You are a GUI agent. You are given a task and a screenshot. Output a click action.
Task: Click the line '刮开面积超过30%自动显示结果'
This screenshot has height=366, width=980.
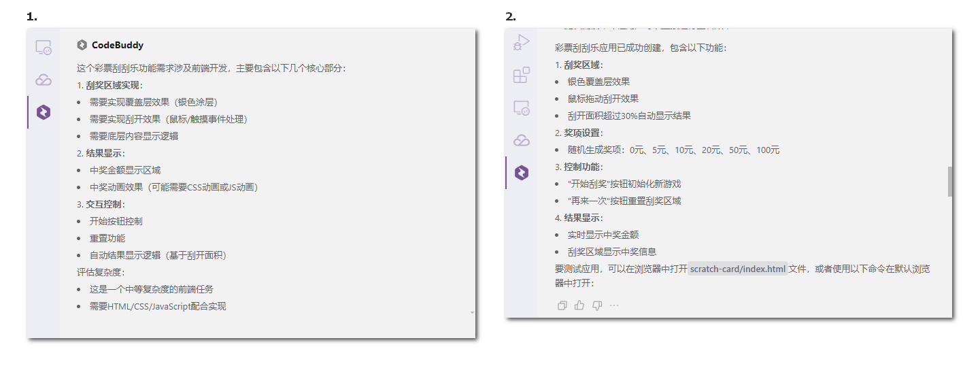pyautogui.click(x=629, y=116)
